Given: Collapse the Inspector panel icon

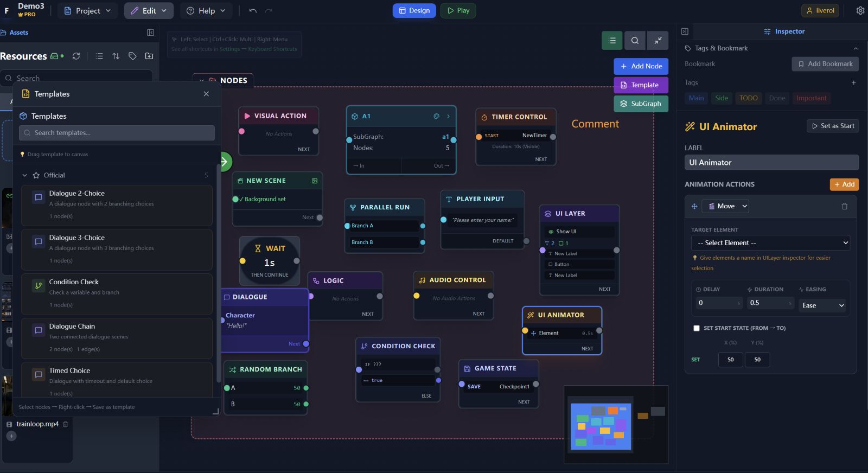Looking at the screenshot, I should tap(685, 31).
